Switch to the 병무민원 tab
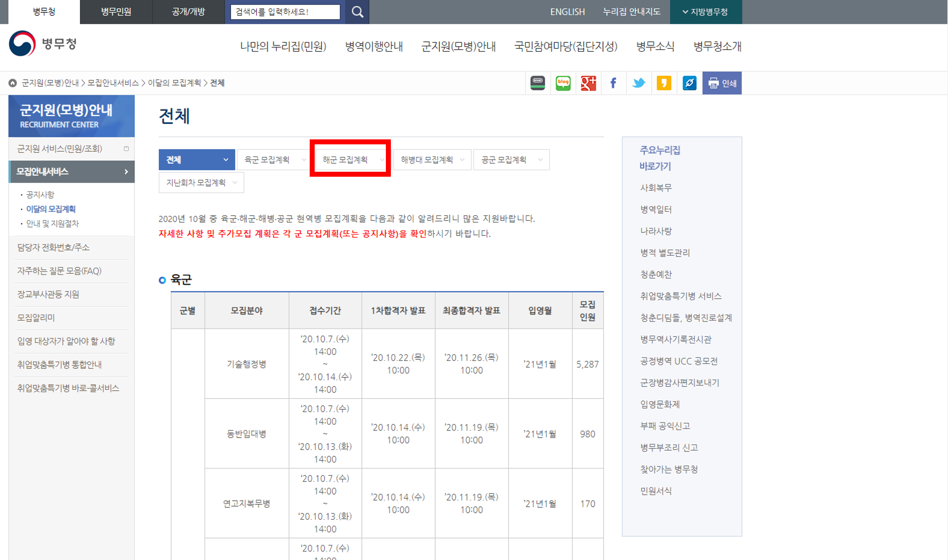The image size is (948, 560). coord(115,11)
